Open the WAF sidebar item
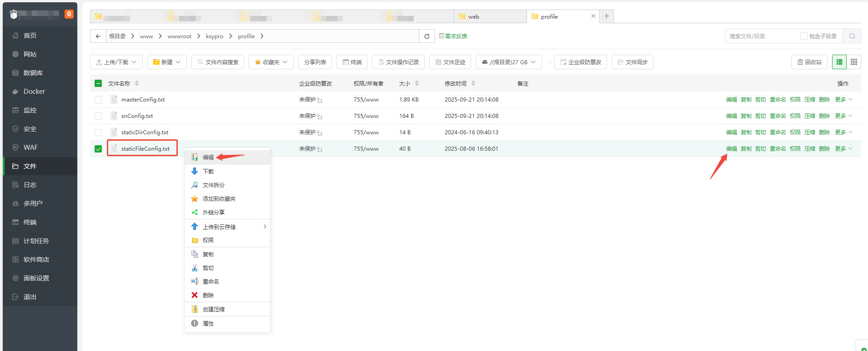This screenshot has width=868, height=351. [x=40, y=148]
